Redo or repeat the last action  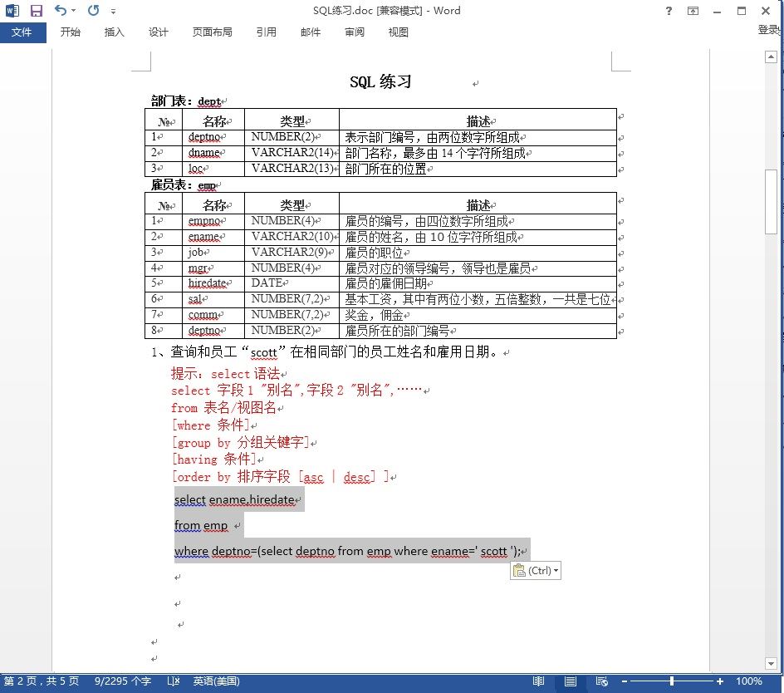click(x=93, y=11)
